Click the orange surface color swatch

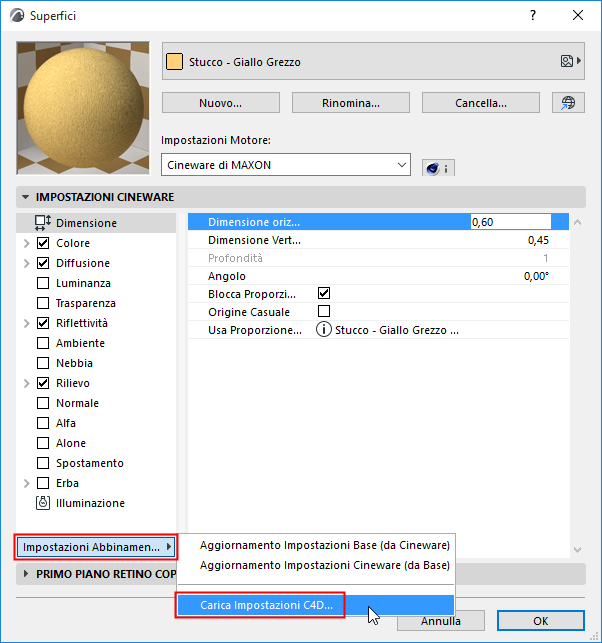174,62
